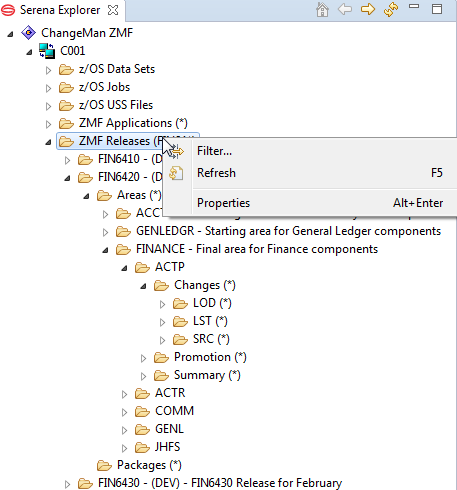Image resolution: width=457 pixels, height=490 pixels.
Task: Click the Refresh icon in context menu
Action: click(176, 173)
